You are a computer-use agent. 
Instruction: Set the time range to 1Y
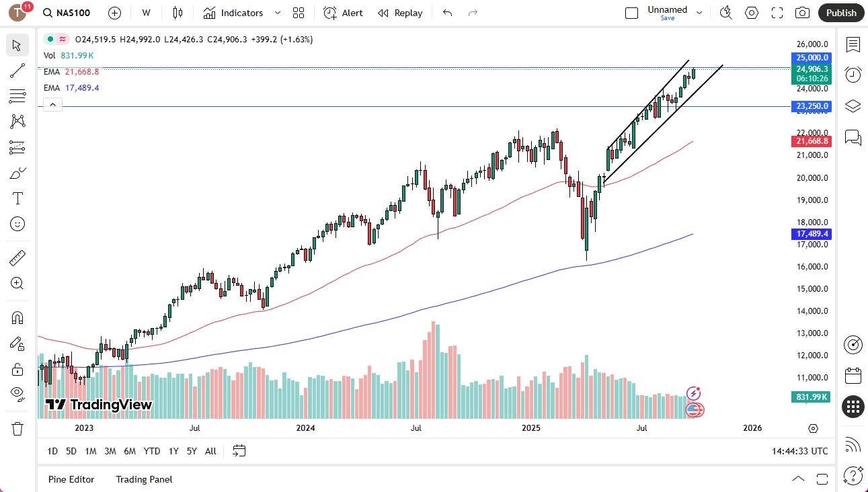coord(173,451)
